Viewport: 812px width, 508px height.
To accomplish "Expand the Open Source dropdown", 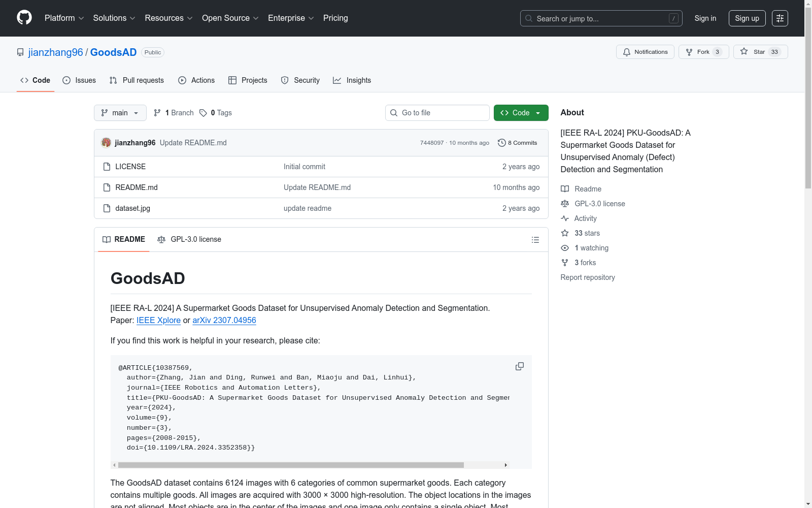I will pyautogui.click(x=230, y=18).
